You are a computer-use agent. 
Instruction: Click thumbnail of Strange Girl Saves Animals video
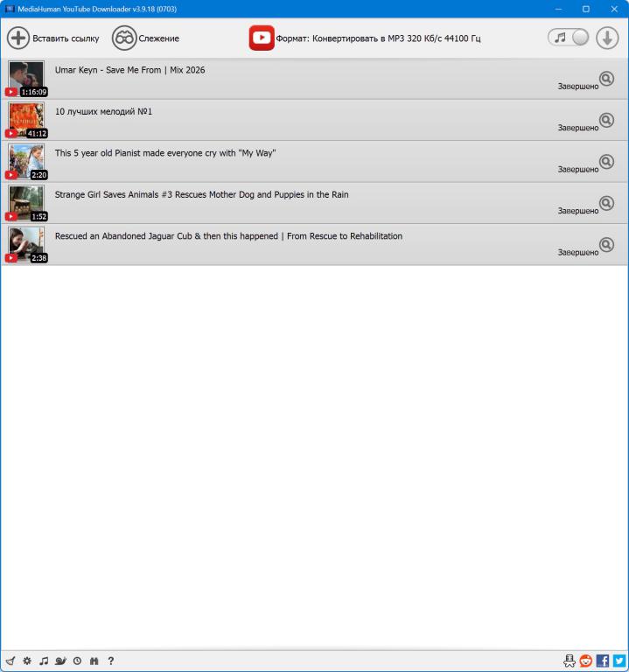[26, 203]
